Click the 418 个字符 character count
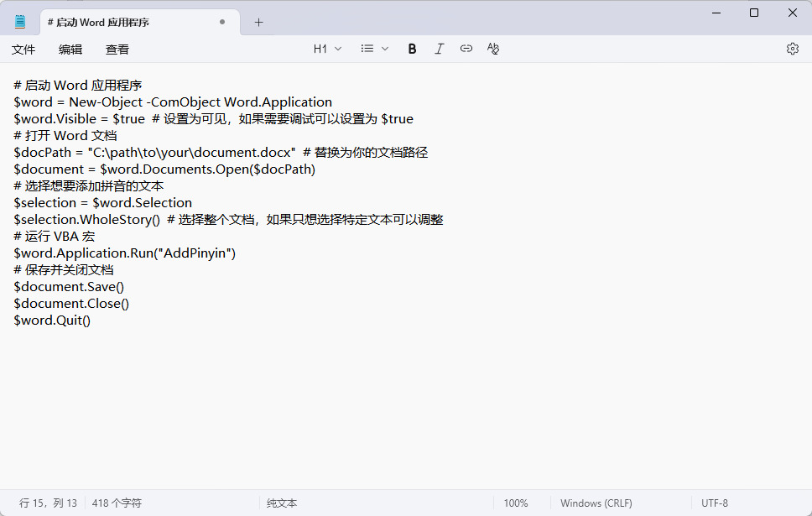Image resolution: width=812 pixels, height=516 pixels. point(117,503)
